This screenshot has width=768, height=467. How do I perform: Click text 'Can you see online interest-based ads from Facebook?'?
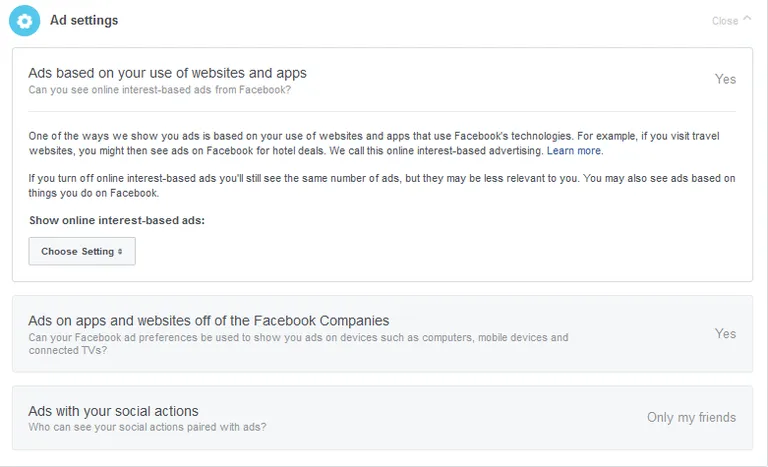(x=160, y=90)
